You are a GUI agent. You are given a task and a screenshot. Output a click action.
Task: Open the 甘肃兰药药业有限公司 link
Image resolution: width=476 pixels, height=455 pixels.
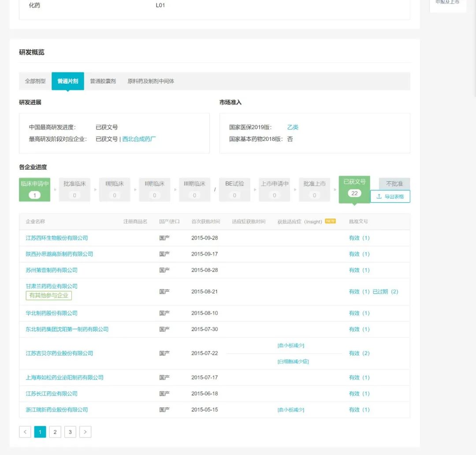pos(52,286)
